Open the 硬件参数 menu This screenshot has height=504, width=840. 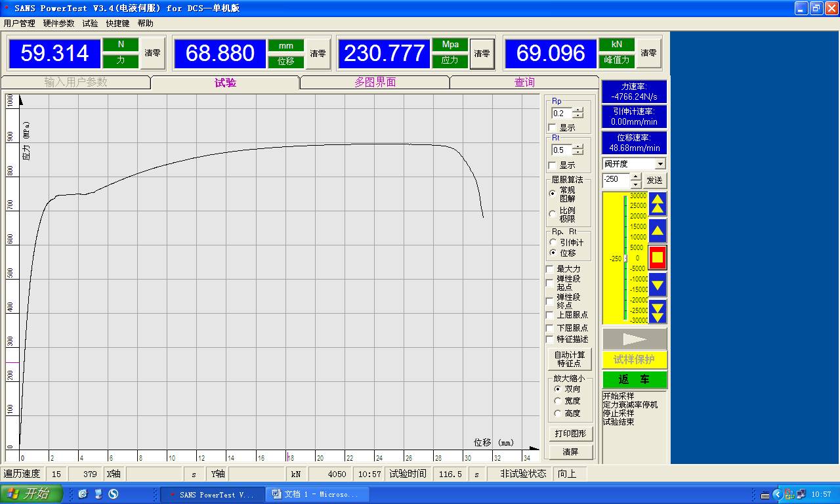(58, 24)
